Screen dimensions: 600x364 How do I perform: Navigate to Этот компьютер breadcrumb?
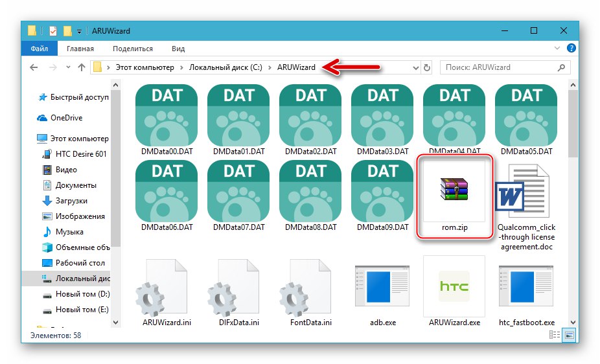144,67
